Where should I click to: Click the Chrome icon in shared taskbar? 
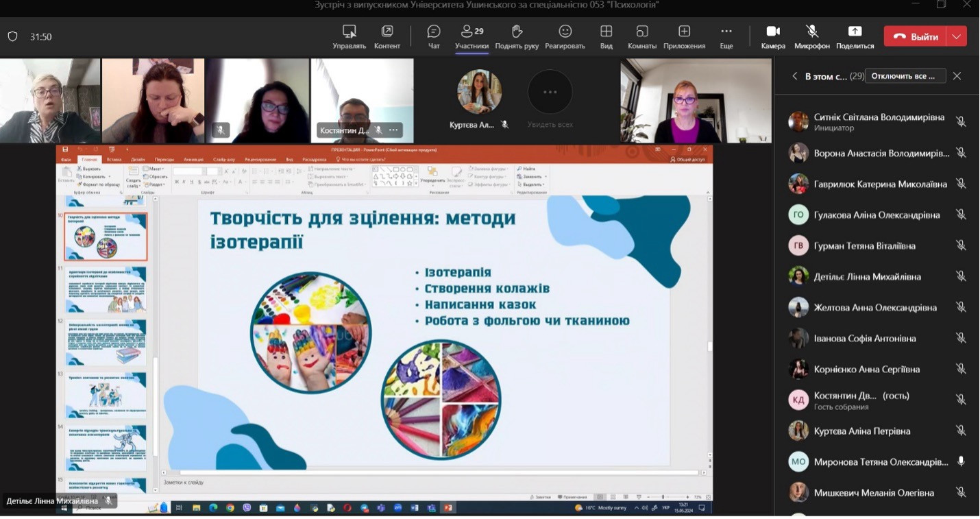(230, 508)
